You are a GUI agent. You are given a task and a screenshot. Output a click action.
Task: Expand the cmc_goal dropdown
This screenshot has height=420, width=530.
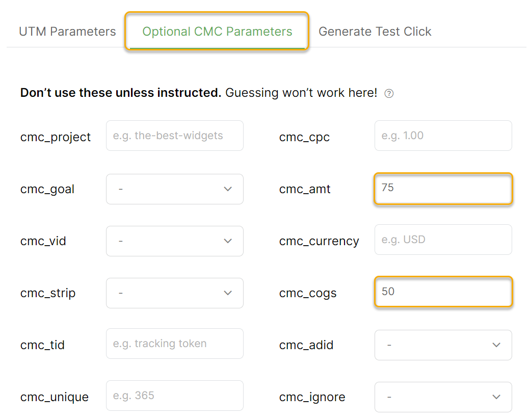pyautogui.click(x=174, y=189)
